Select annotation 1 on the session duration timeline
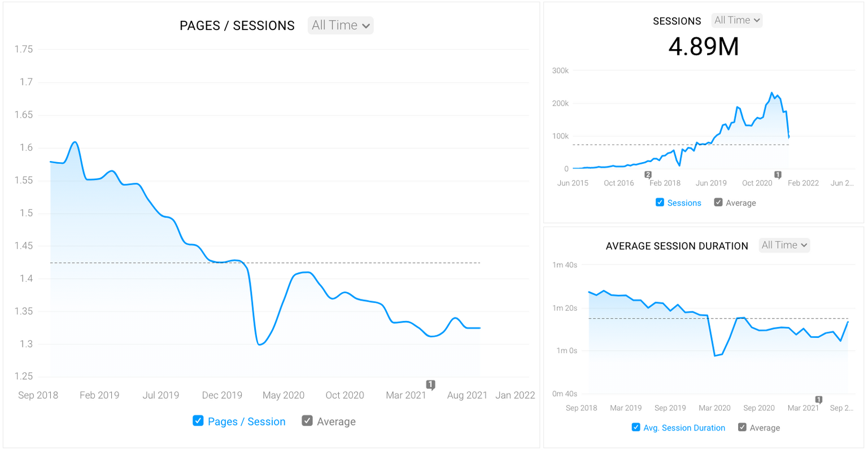Viewport: 868px width, 452px height. (x=818, y=398)
